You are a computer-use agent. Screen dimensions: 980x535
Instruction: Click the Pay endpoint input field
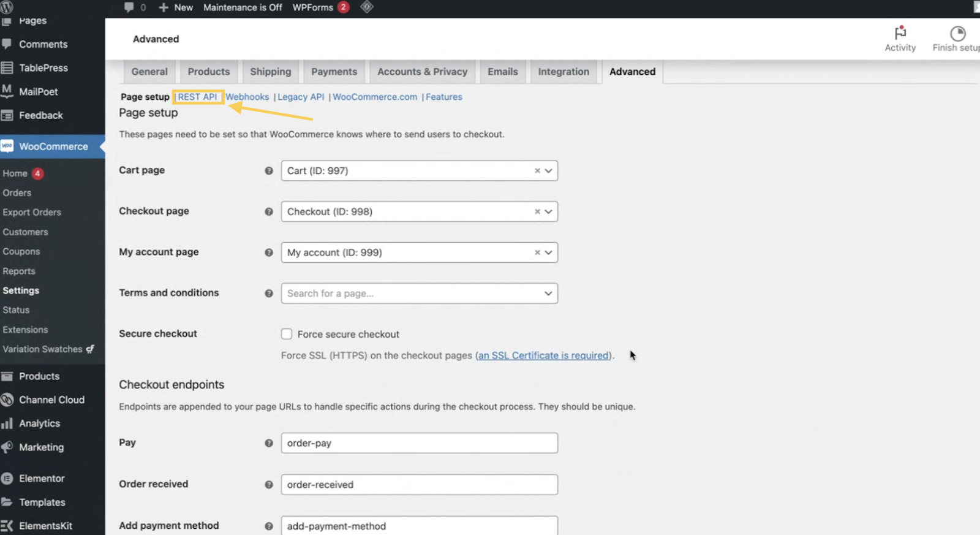pyautogui.click(x=419, y=443)
